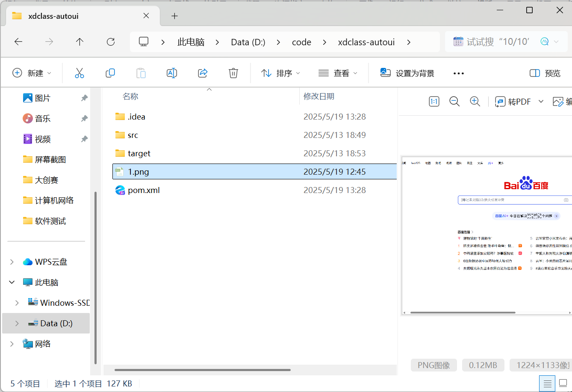Open 音乐 in the sidebar
This screenshot has height=392, width=572.
click(x=42, y=119)
